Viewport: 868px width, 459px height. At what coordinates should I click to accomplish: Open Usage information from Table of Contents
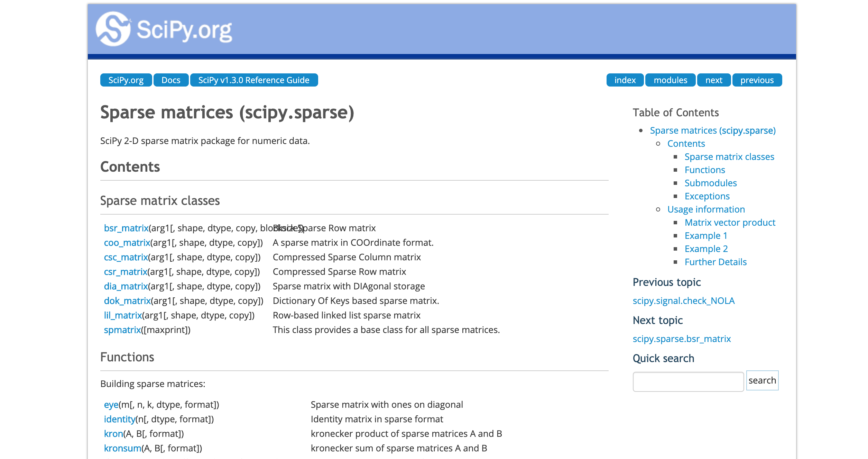pyautogui.click(x=706, y=209)
